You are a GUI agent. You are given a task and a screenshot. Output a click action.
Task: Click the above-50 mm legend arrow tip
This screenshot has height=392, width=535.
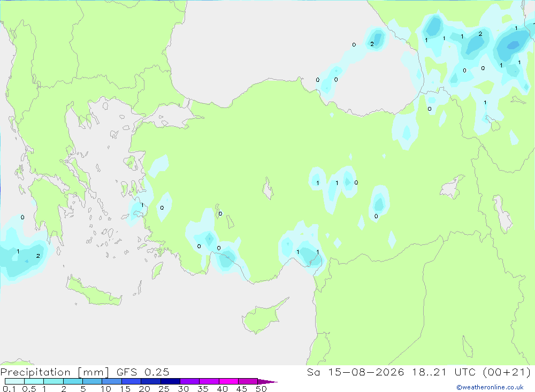pyautogui.click(x=267, y=382)
